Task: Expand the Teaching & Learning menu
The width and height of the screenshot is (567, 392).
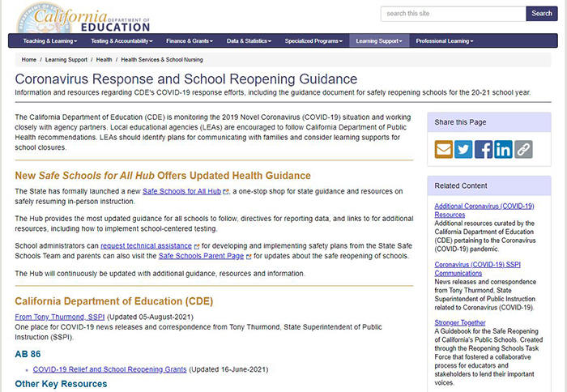Action: pyautogui.click(x=50, y=40)
